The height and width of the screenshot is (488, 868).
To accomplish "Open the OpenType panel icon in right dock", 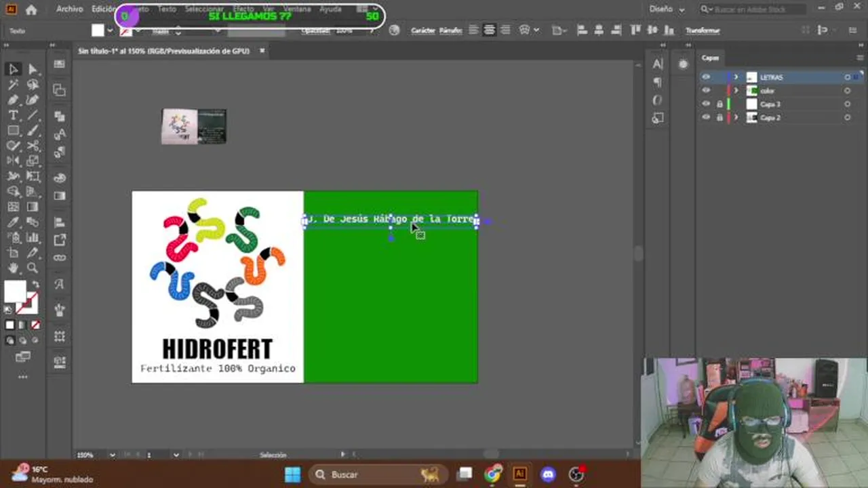I will coord(657,100).
